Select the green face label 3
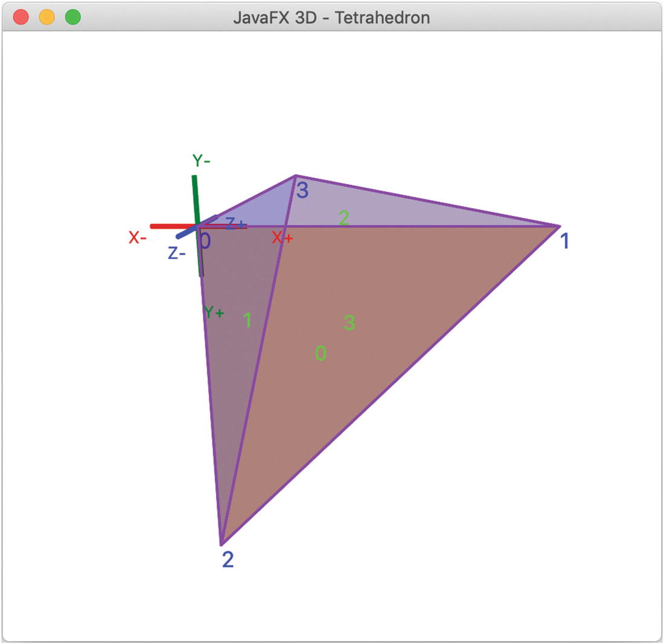This screenshot has height=644, width=664. (x=350, y=323)
